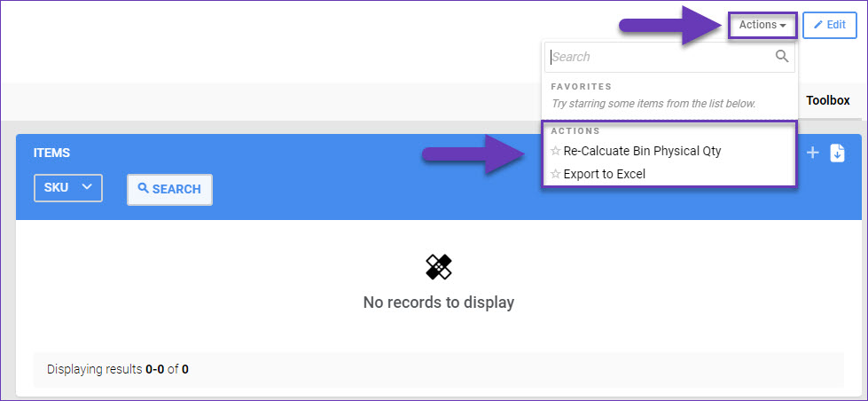Star the Re-Calcuate Bin Physical Qty action
The image size is (868, 401).
[556, 151]
